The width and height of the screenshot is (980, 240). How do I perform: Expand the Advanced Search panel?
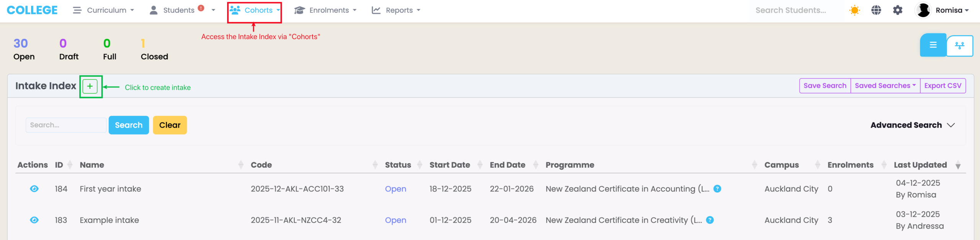tap(912, 125)
